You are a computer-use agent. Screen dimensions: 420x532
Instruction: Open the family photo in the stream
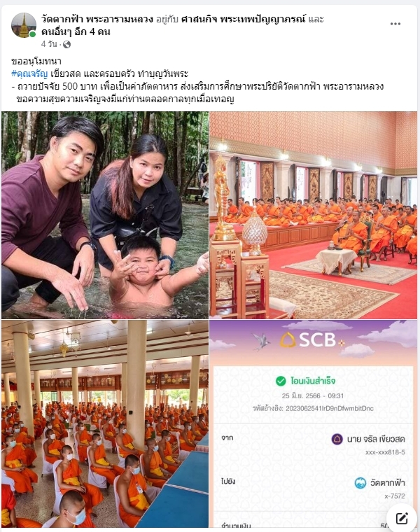click(x=105, y=216)
